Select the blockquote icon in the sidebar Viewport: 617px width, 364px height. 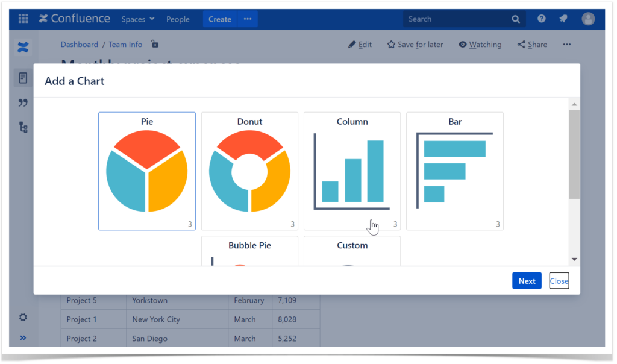tap(23, 102)
